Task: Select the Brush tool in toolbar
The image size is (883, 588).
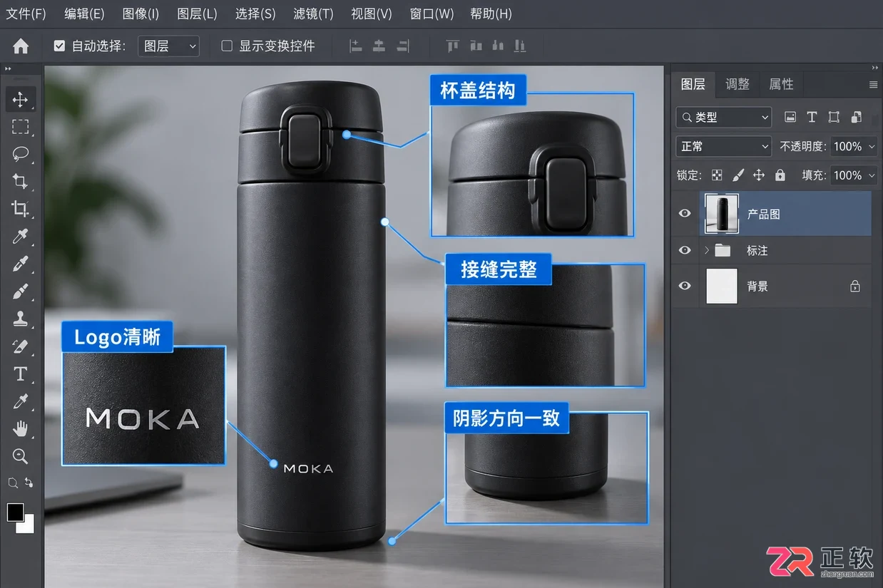Action: [x=20, y=291]
